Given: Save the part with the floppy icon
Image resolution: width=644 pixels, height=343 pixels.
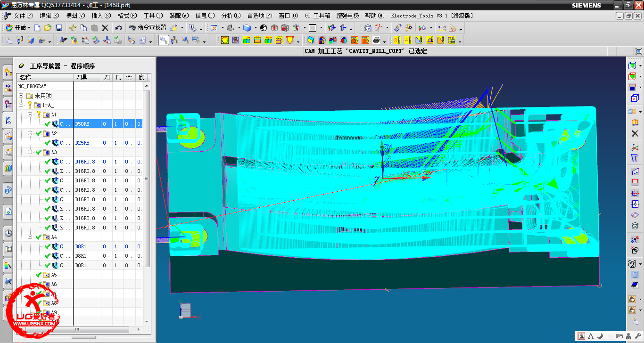Looking at the screenshot, I should (x=59, y=28).
